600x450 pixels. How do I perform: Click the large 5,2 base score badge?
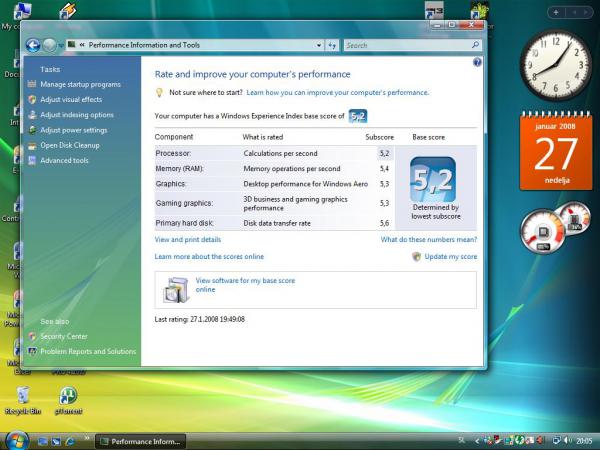click(433, 180)
